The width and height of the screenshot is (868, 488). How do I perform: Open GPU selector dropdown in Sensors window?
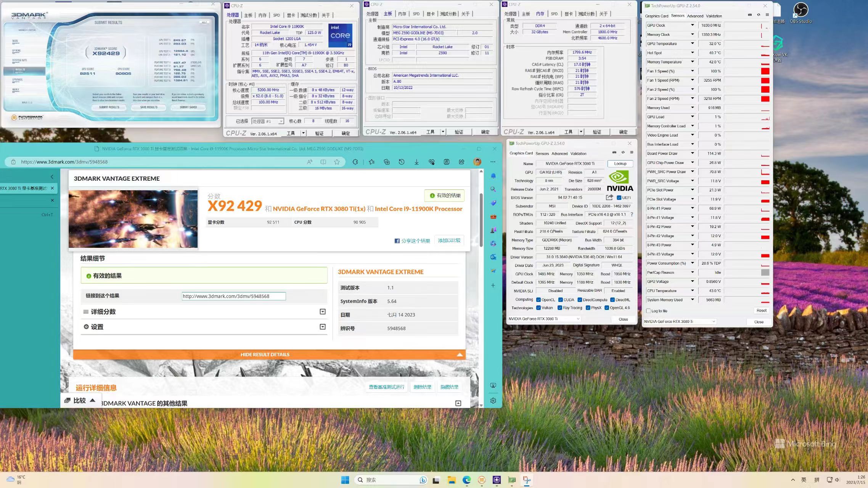point(680,321)
